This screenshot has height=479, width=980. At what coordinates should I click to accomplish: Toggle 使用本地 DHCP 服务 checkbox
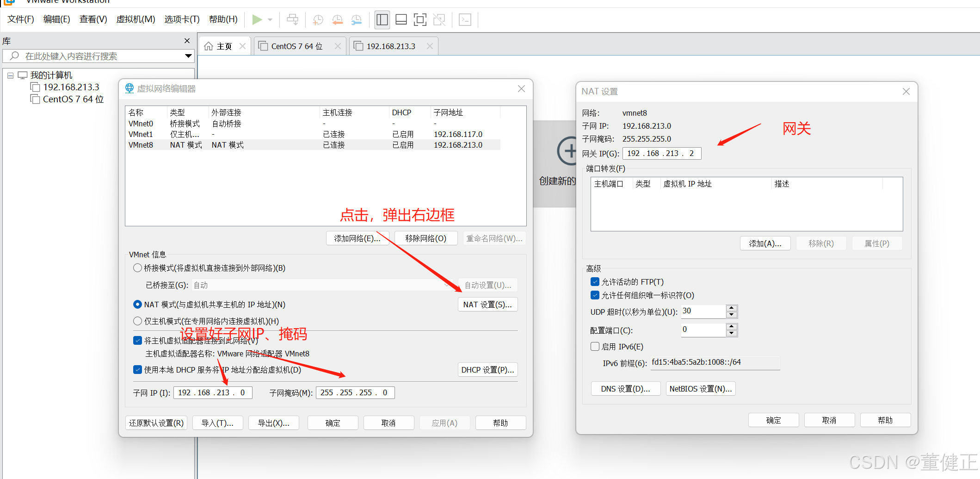coord(137,370)
